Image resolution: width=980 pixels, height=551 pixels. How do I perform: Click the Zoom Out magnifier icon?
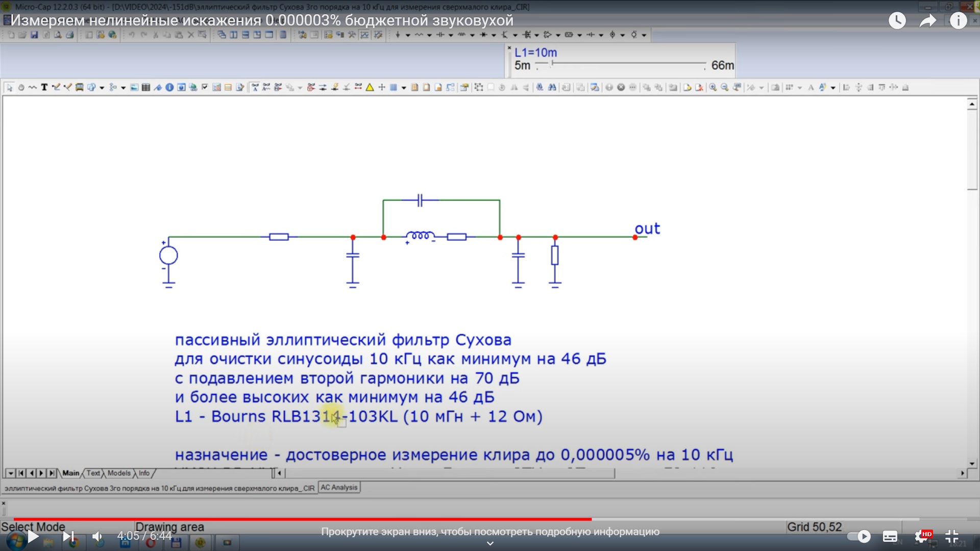[x=724, y=87]
